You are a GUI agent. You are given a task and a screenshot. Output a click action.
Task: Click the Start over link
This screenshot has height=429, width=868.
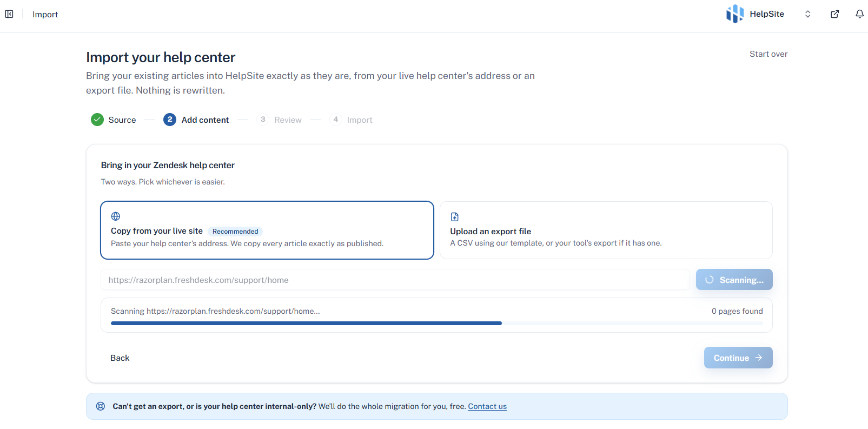(768, 54)
